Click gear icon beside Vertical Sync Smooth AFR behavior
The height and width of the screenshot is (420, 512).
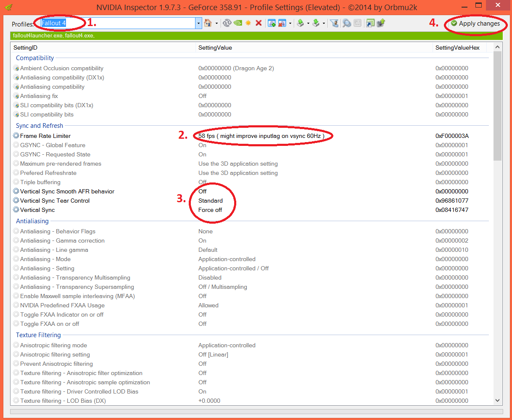16,191
